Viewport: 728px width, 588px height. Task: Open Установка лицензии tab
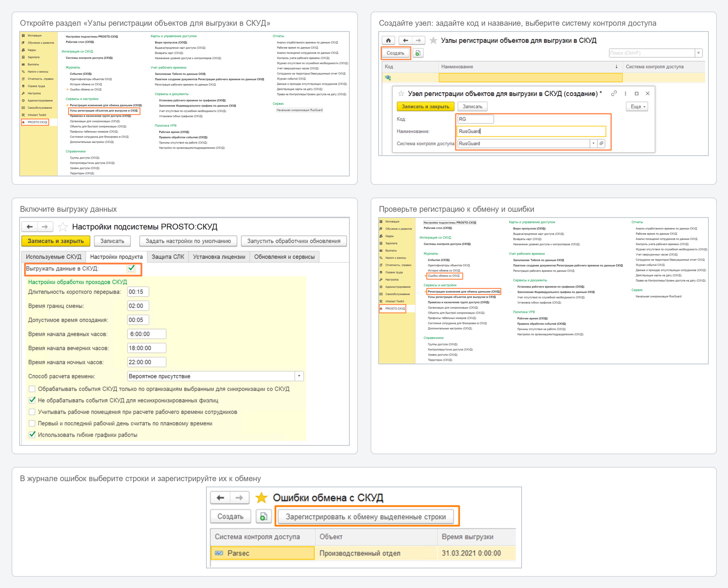tap(219, 257)
